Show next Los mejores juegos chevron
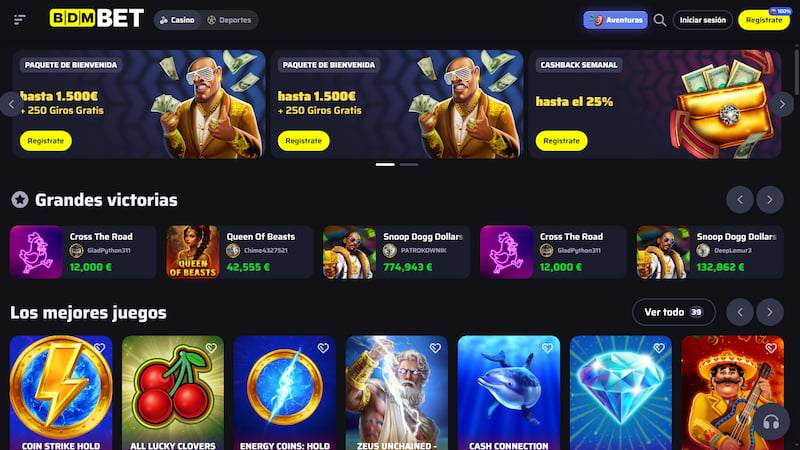Image resolution: width=800 pixels, height=450 pixels. pyautogui.click(x=770, y=312)
